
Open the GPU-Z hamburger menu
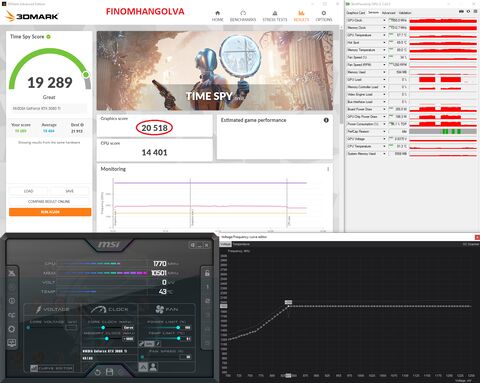pos(475,12)
